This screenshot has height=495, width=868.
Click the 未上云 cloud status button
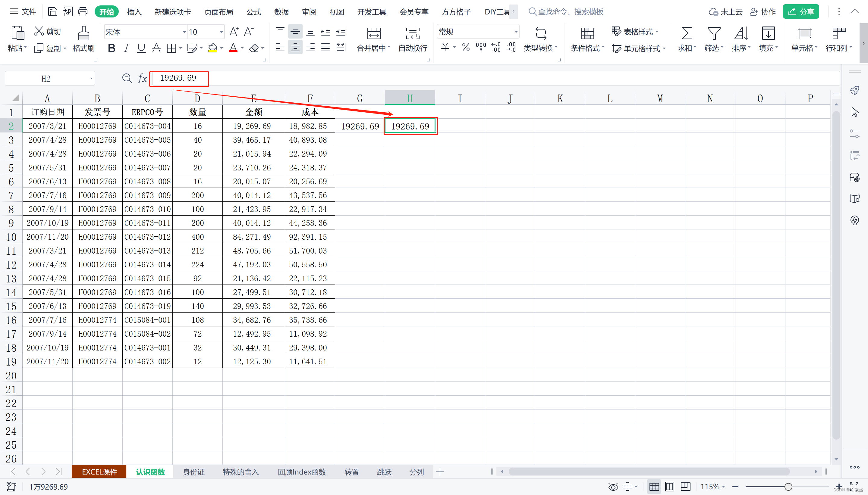(725, 12)
